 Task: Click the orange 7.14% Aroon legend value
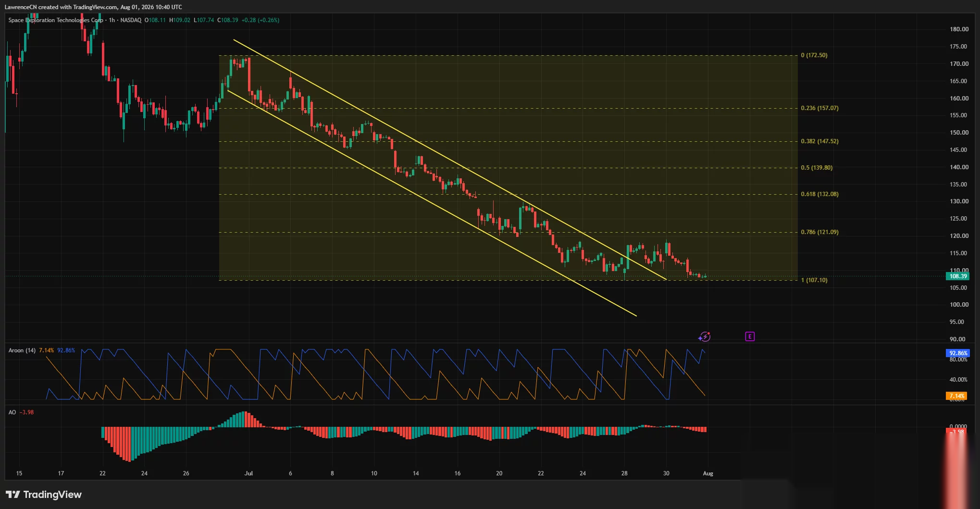[x=47, y=350]
